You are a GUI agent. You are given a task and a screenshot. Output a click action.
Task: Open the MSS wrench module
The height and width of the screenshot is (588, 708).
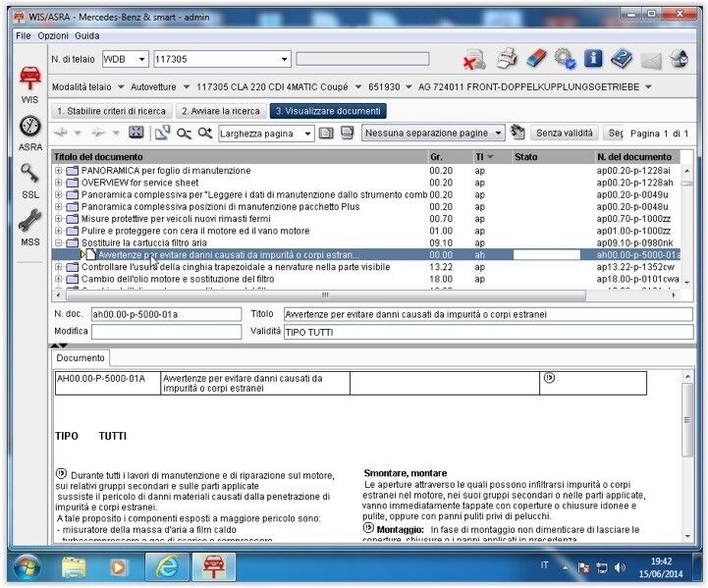click(29, 229)
